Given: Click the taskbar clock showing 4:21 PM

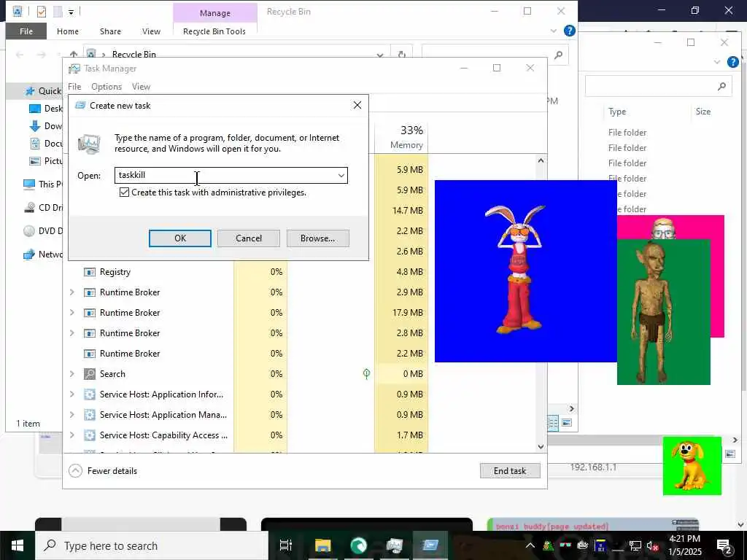Looking at the screenshot, I should point(685,545).
